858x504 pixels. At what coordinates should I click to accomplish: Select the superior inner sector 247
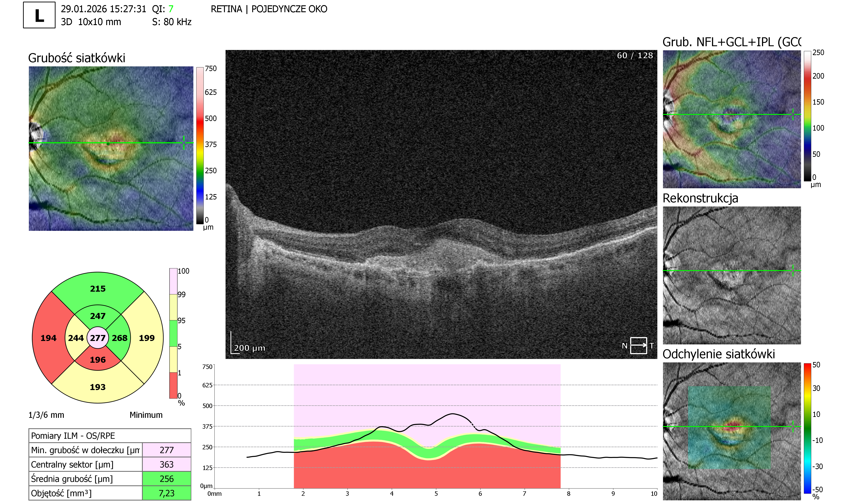98,316
